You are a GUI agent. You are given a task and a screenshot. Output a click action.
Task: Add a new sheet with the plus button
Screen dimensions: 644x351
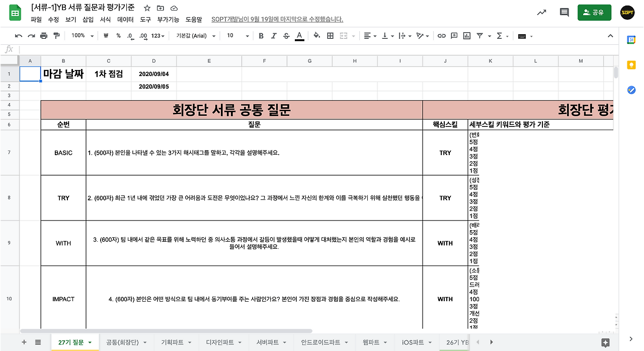tap(24, 342)
